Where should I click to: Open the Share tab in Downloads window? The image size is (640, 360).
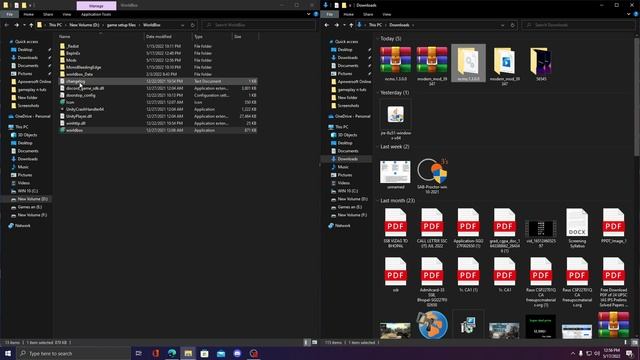tap(368, 14)
